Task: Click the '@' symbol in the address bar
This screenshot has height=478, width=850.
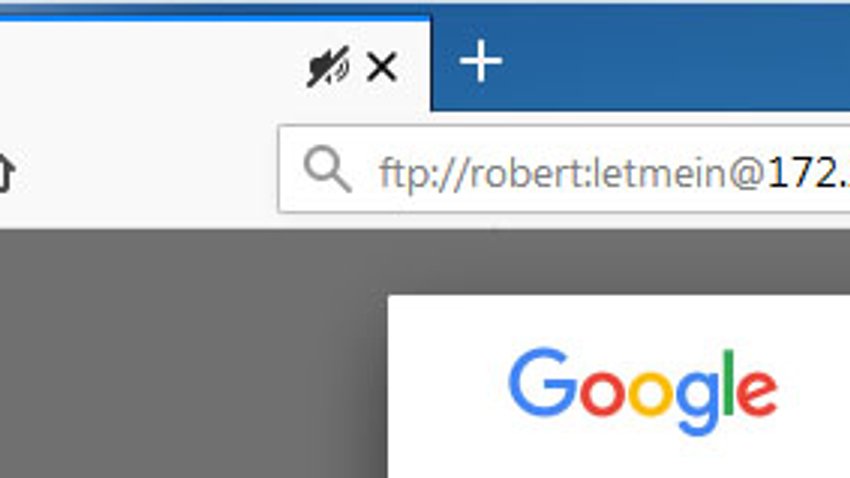Action: coord(746,175)
